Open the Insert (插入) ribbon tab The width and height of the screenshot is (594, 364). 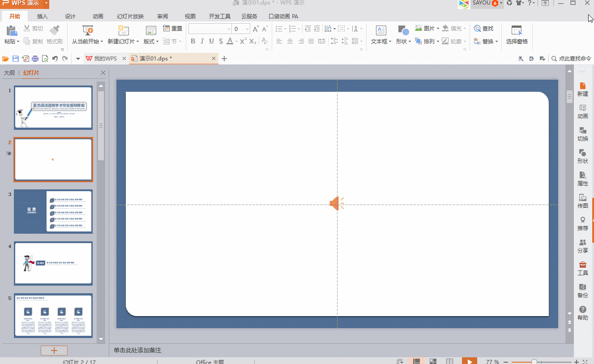(42, 17)
